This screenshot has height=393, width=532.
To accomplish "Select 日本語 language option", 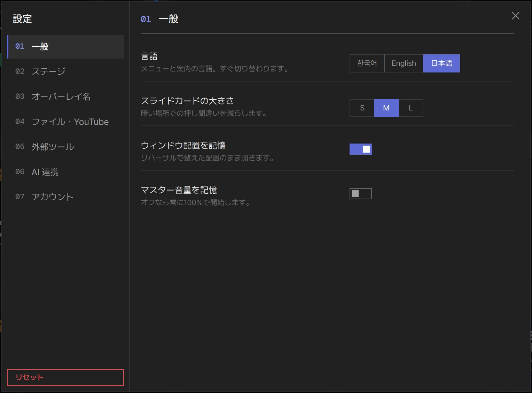I will pos(441,63).
